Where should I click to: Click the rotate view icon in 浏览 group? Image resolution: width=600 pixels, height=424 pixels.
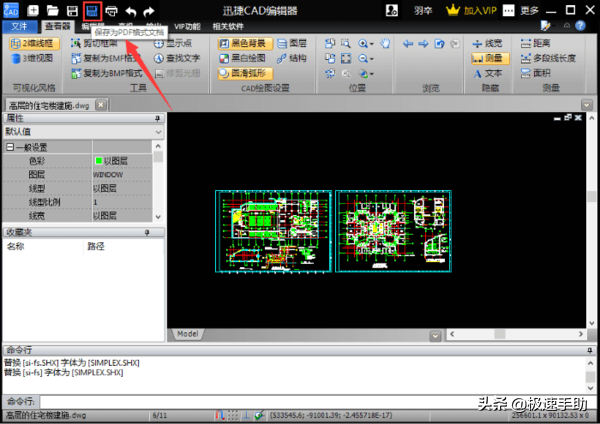click(439, 44)
